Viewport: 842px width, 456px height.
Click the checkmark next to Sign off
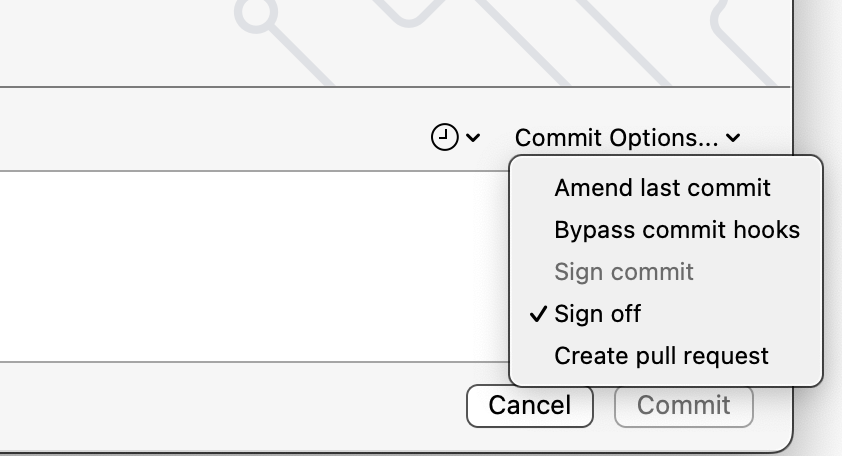(x=538, y=314)
